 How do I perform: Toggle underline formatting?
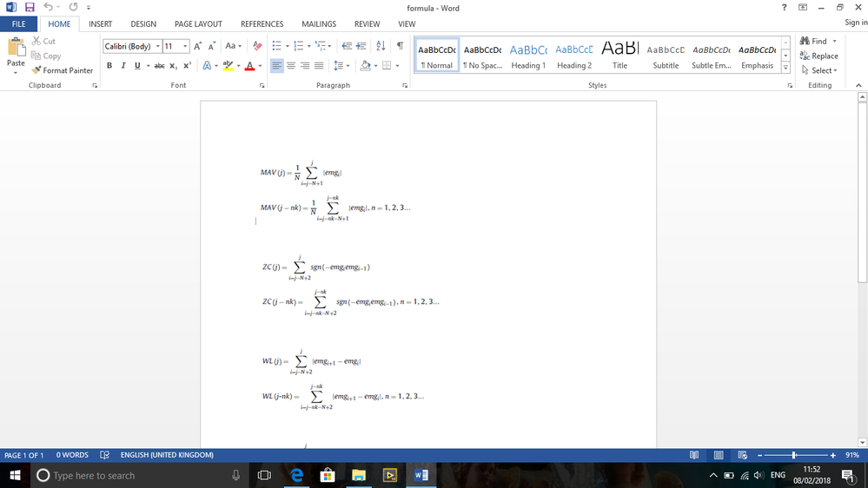click(x=137, y=66)
